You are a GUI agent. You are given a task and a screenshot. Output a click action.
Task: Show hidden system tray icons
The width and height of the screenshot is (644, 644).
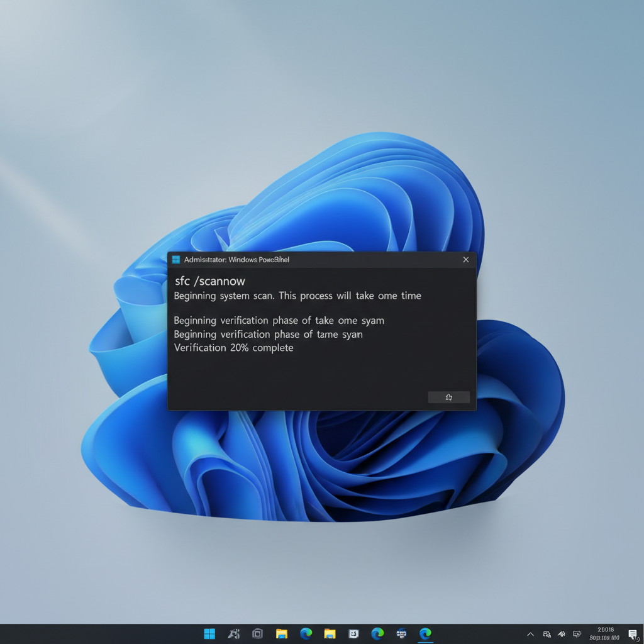tap(530, 635)
